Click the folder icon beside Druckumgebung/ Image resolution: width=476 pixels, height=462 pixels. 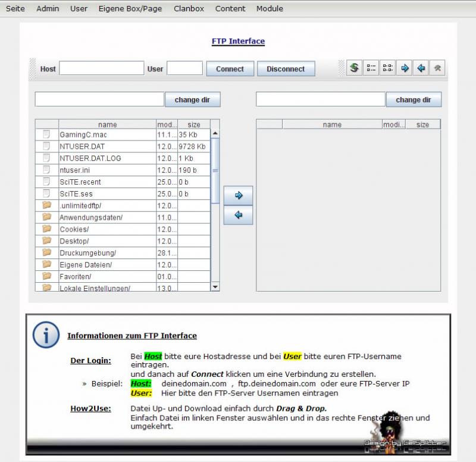47,252
